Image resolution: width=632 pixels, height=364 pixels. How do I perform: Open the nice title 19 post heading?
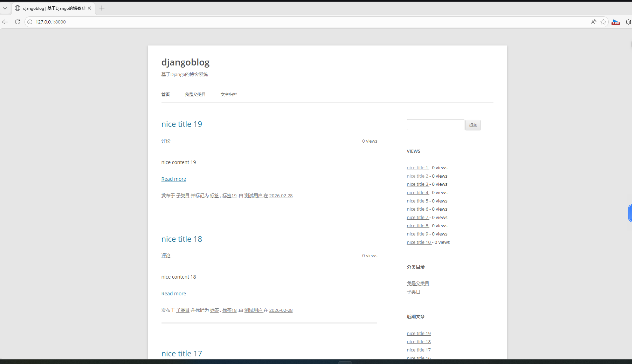182,124
